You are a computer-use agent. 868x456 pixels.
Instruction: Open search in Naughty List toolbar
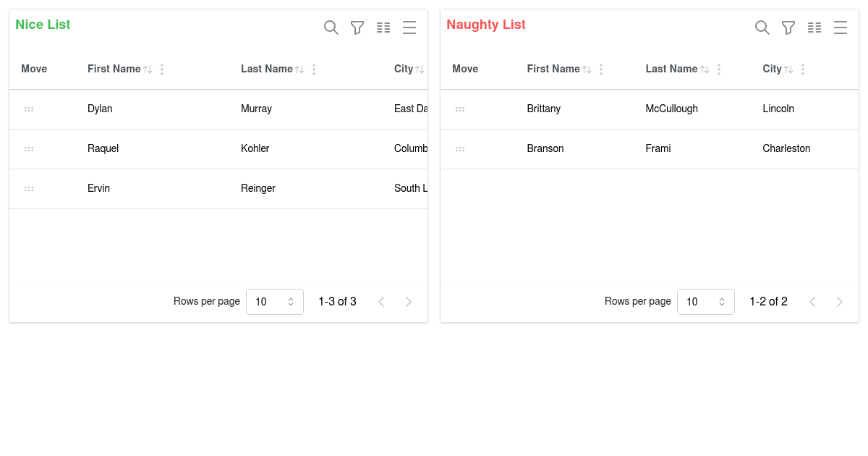click(x=762, y=28)
